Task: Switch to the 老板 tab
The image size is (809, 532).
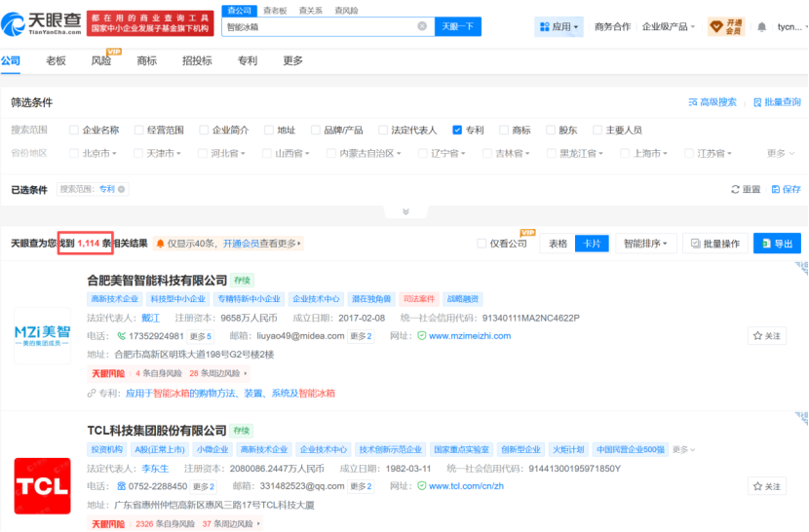Action: click(56, 60)
